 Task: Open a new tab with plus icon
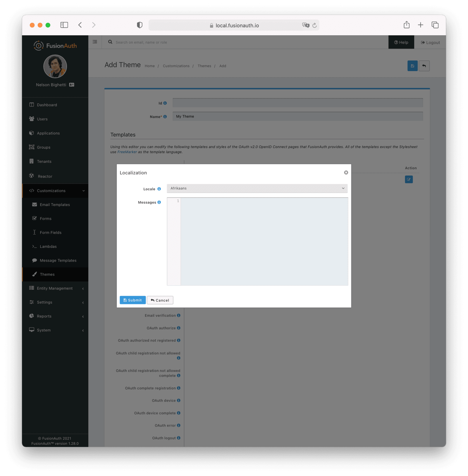pyautogui.click(x=421, y=25)
